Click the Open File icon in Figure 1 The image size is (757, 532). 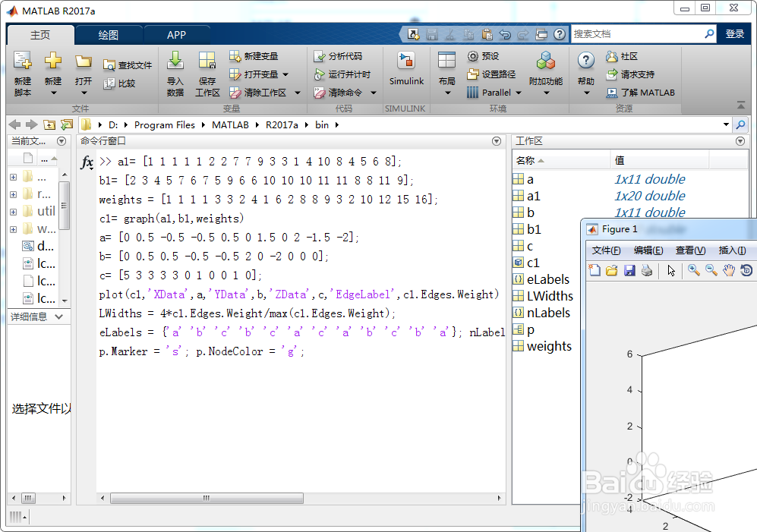612,270
